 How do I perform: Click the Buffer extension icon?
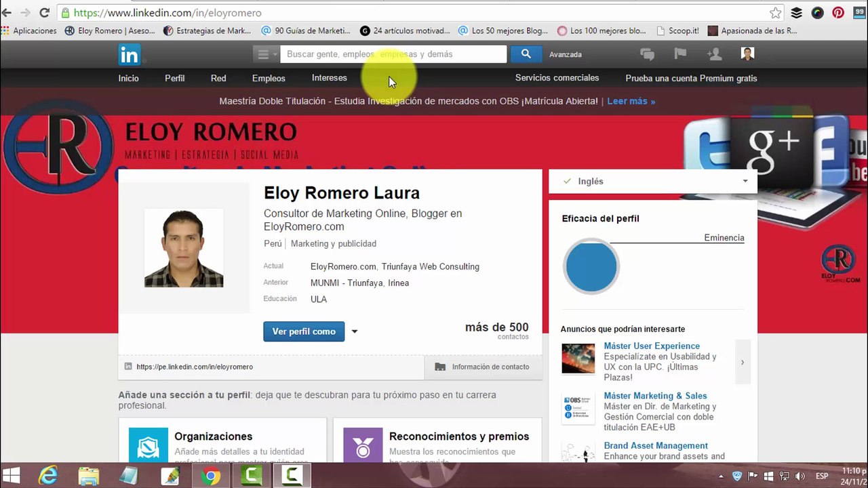click(797, 12)
